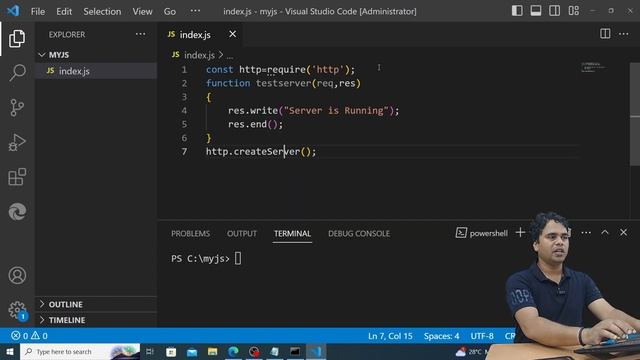Click the string "Server is Running"
640x360 pixels.
pos(336,111)
